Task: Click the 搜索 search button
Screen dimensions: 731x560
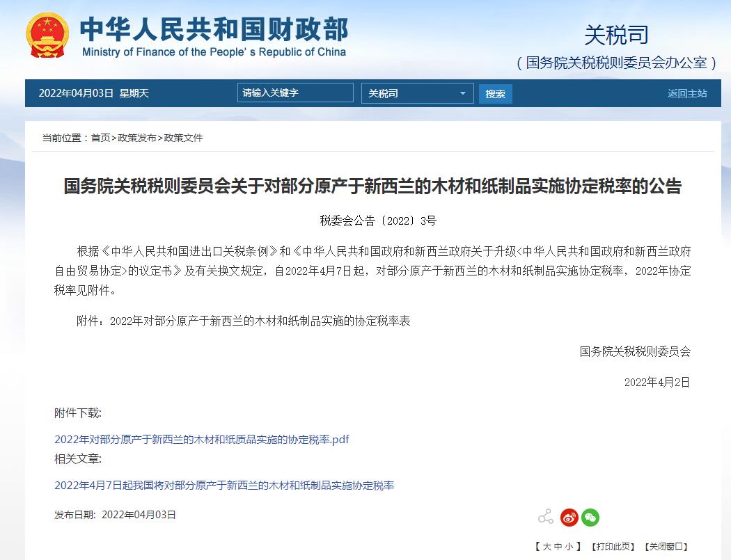Action: coord(495,94)
